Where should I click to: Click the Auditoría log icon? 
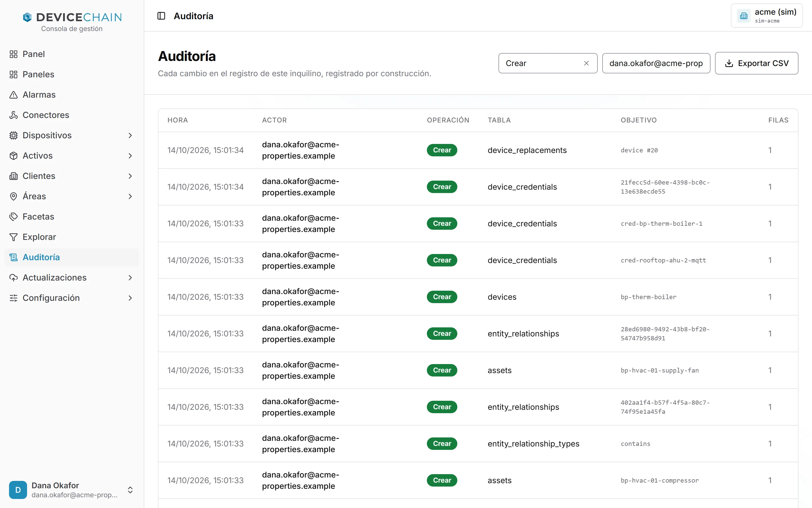(x=14, y=257)
